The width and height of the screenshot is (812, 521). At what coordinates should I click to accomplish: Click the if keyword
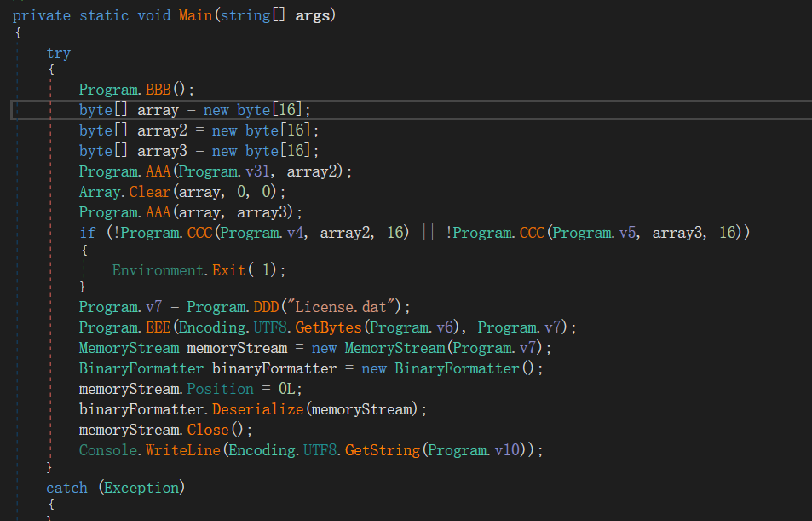pyautogui.click(x=88, y=233)
